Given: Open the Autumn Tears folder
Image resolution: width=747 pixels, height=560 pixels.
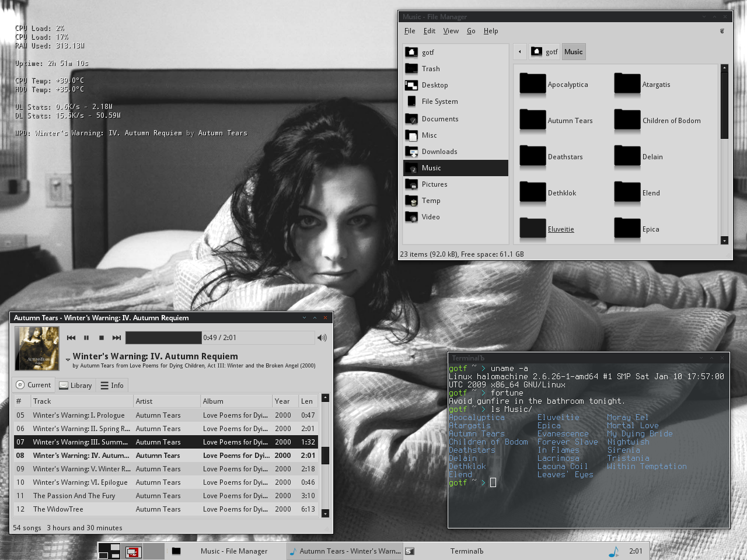Looking at the screenshot, I should [556, 121].
